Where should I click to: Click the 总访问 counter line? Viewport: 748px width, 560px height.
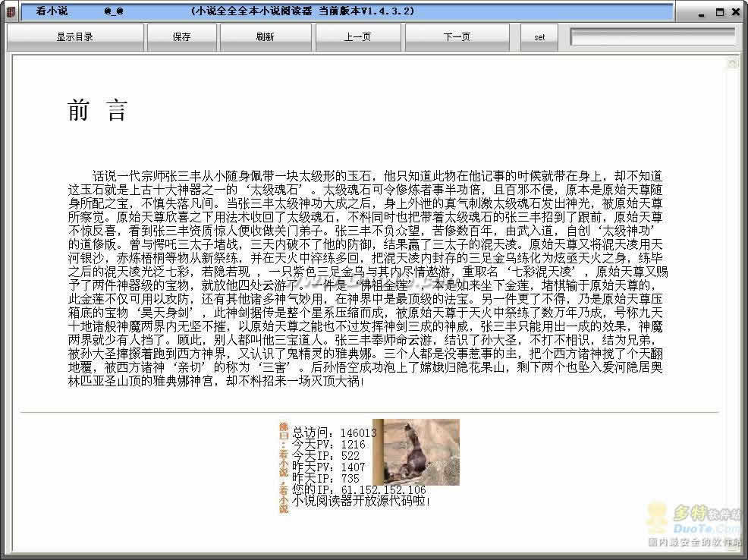[334, 433]
